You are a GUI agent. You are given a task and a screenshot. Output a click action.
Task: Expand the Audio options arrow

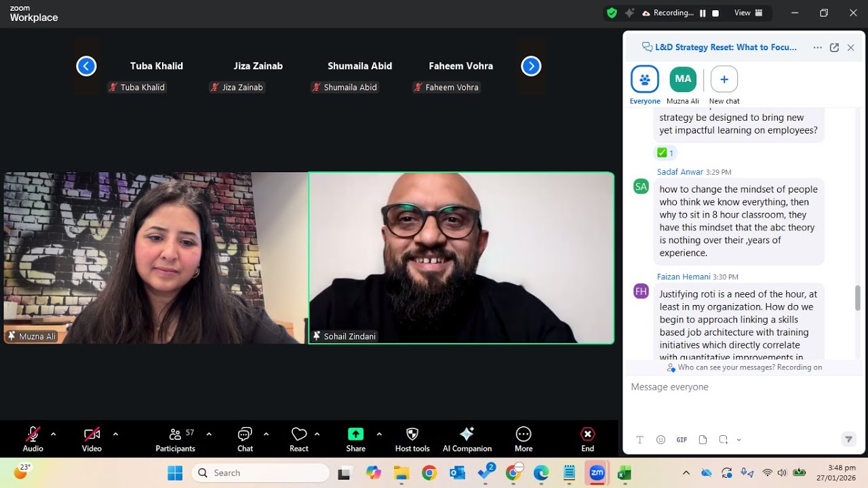[54, 434]
